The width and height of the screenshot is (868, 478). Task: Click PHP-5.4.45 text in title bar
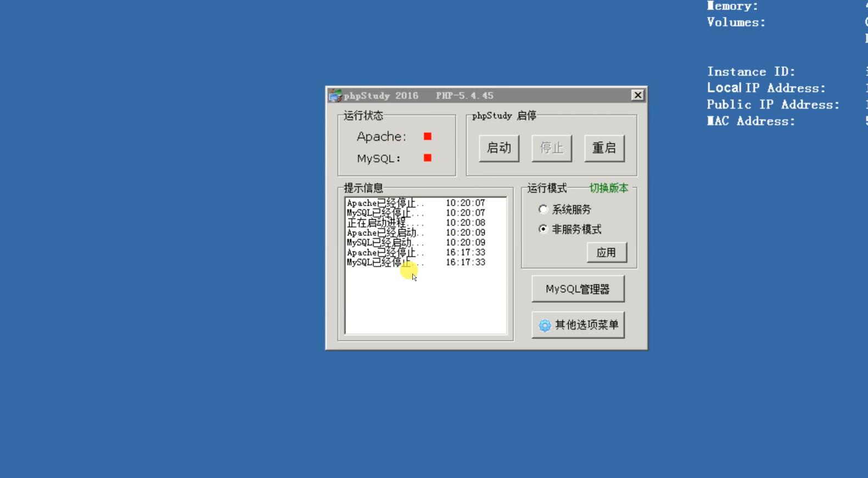[x=464, y=96]
